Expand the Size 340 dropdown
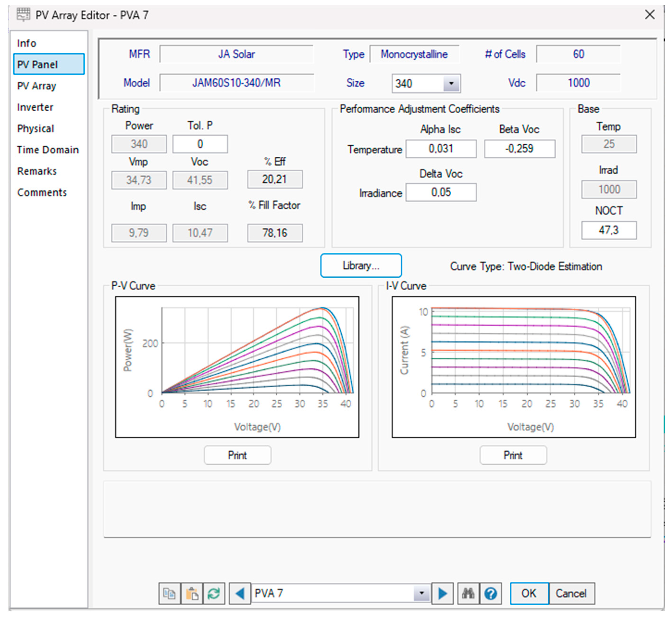This screenshot has height=618, width=672. (x=451, y=83)
